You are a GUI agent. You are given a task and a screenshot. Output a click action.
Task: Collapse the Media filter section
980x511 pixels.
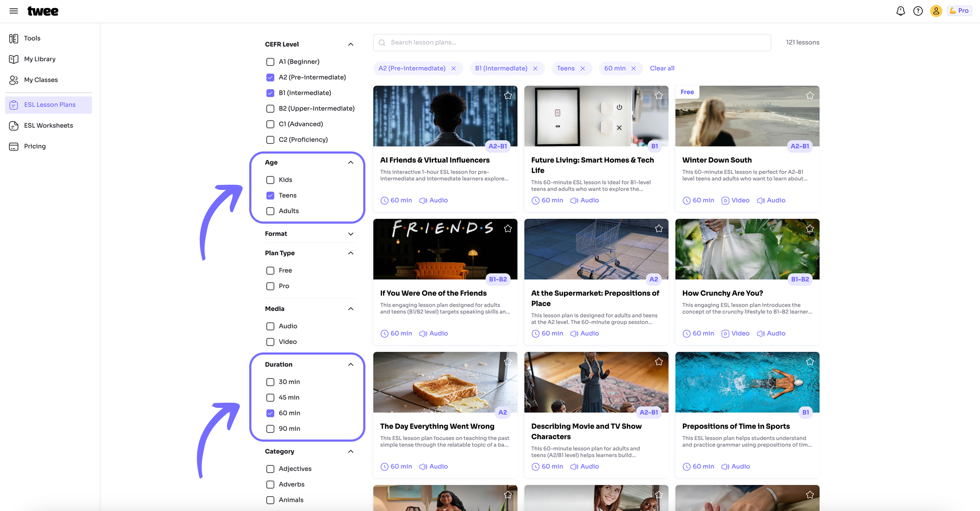(351, 309)
